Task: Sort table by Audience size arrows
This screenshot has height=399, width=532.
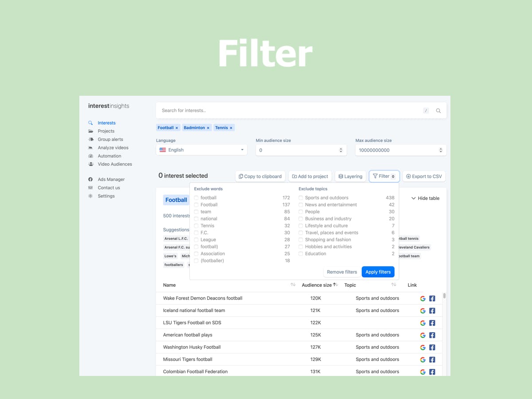Action: click(x=336, y=285)
